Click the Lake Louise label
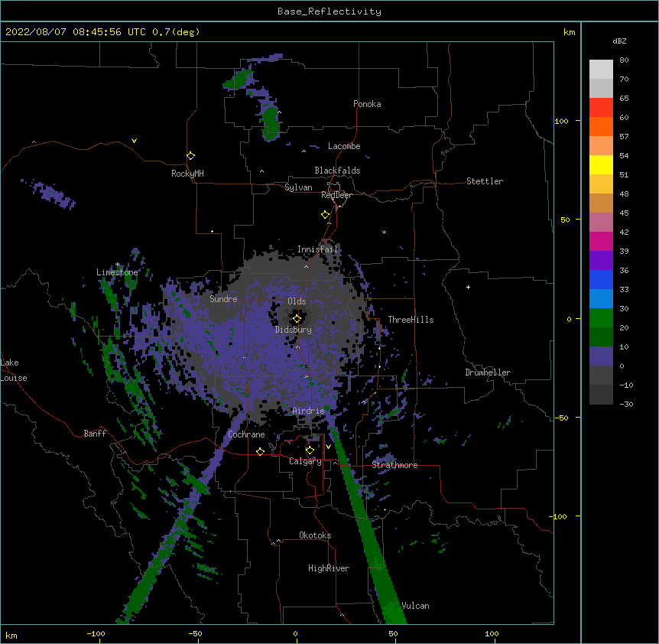The width and height of the screenshot is (659, 644). coord(14,370)
